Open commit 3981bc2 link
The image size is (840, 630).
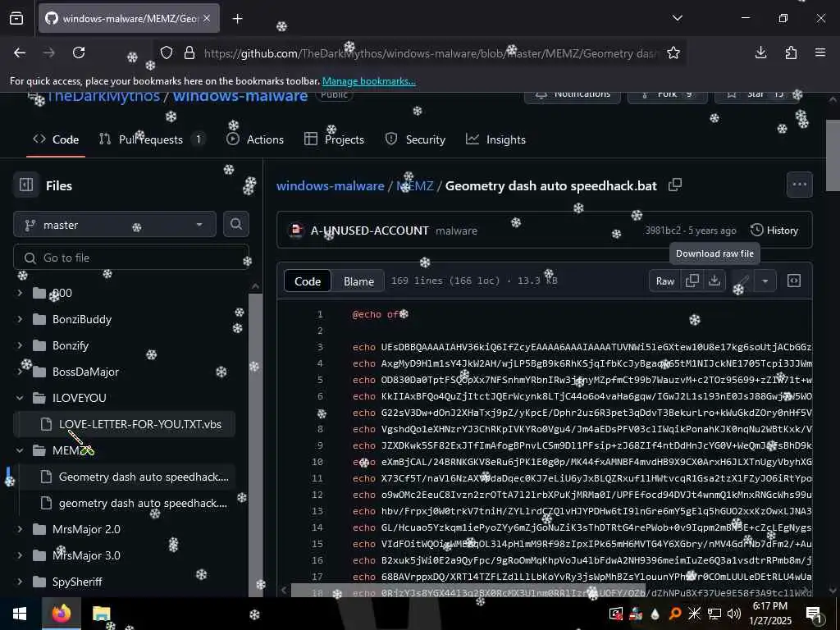[663, 231]
